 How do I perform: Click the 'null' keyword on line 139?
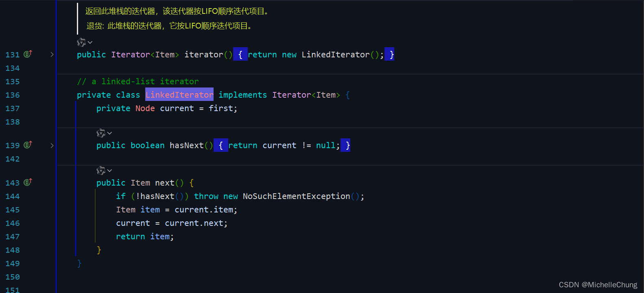click(326, 145)
